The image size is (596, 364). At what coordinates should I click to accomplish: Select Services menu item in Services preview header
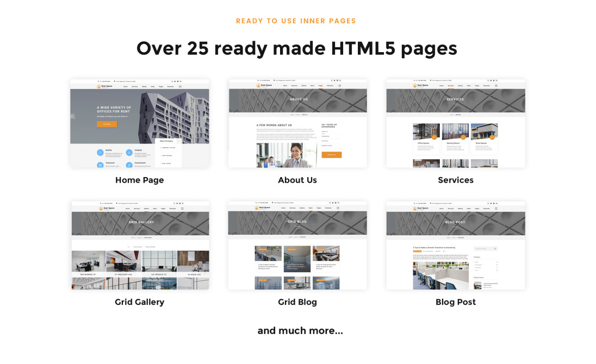(x=451, y=86)
